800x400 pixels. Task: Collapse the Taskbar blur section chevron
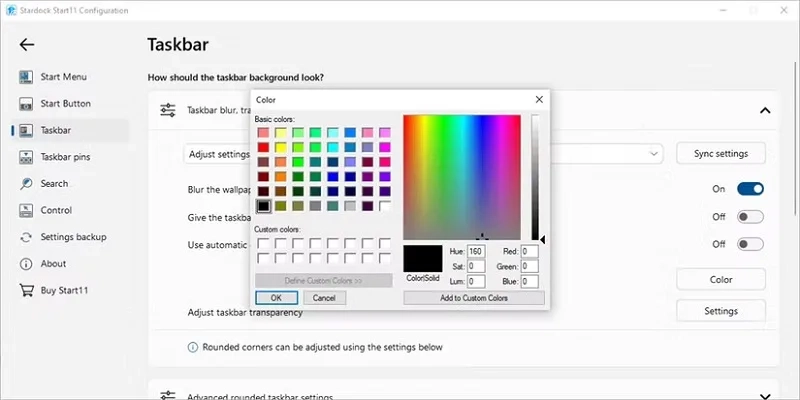[x=765, y=111]
